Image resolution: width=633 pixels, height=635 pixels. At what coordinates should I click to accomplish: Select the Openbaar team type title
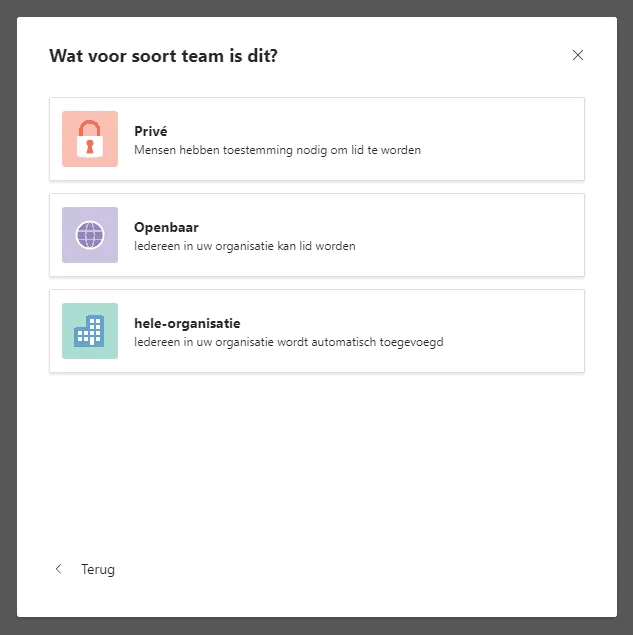(166, 227)
